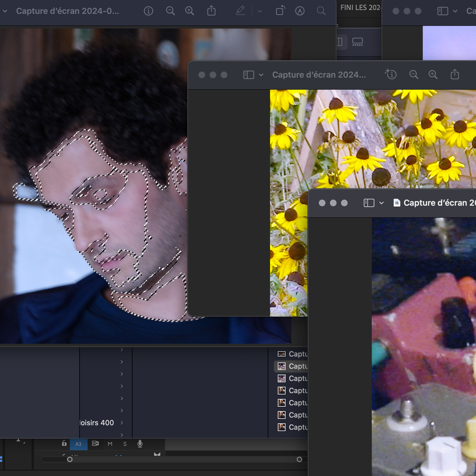Zoom out using the back window's magnifier

[x=170, y=11]
